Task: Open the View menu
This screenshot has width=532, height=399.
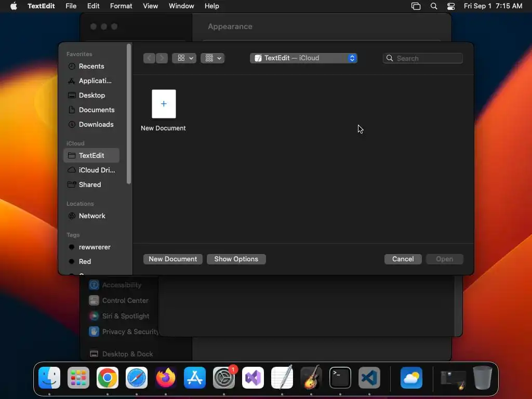Action: click(150, 6)
